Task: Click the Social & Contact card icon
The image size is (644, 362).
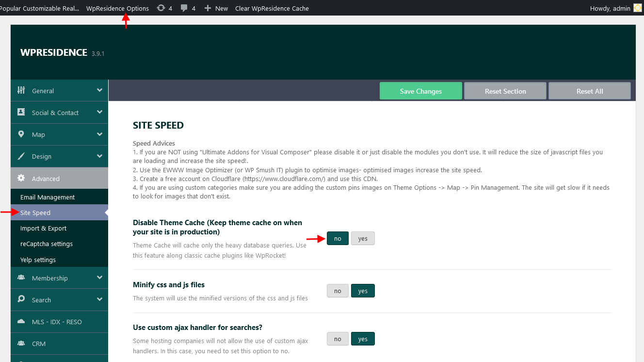Action: point(21,112)
